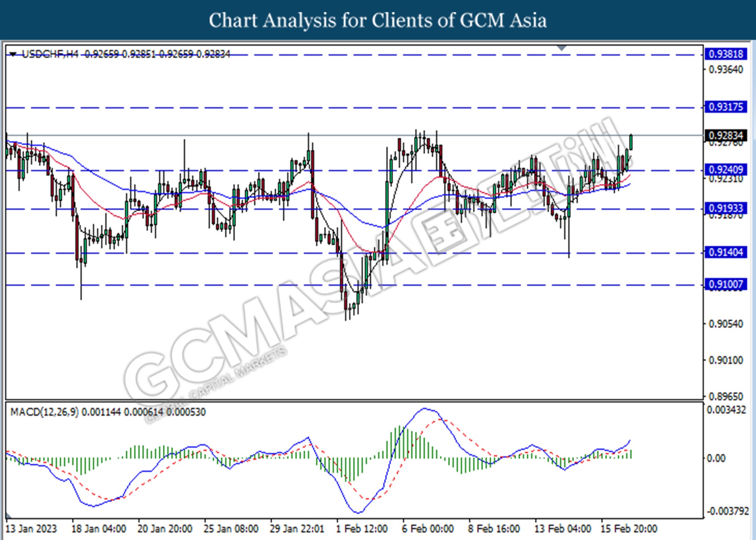Click the small corner triangle at bottom-left
Viewport: 756px width, 540px height.
pyautogui.click(x=8, y=515)
